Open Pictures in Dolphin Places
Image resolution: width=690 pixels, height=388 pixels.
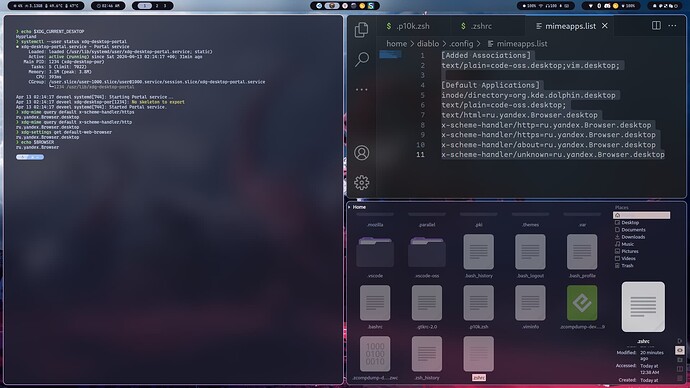pos(627,251)
